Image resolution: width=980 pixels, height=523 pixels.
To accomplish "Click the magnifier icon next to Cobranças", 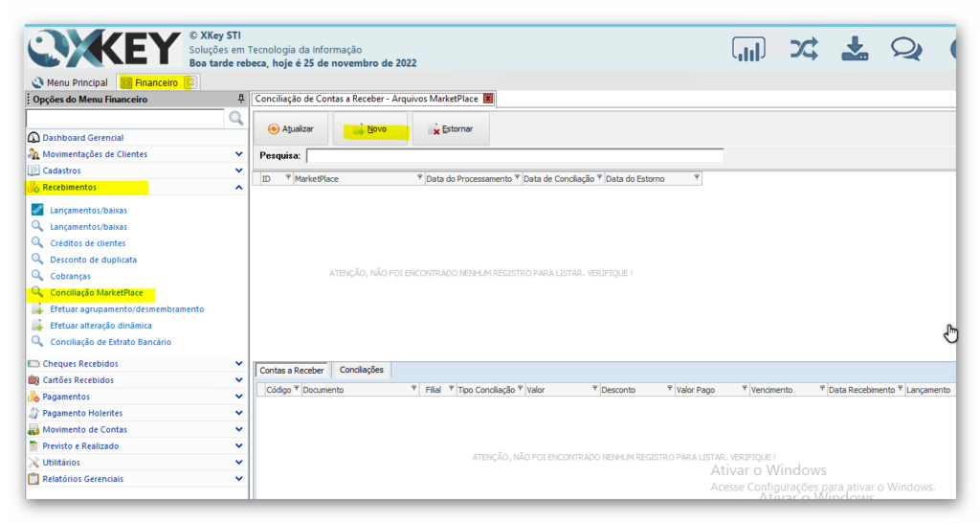I will coord(37,275).
